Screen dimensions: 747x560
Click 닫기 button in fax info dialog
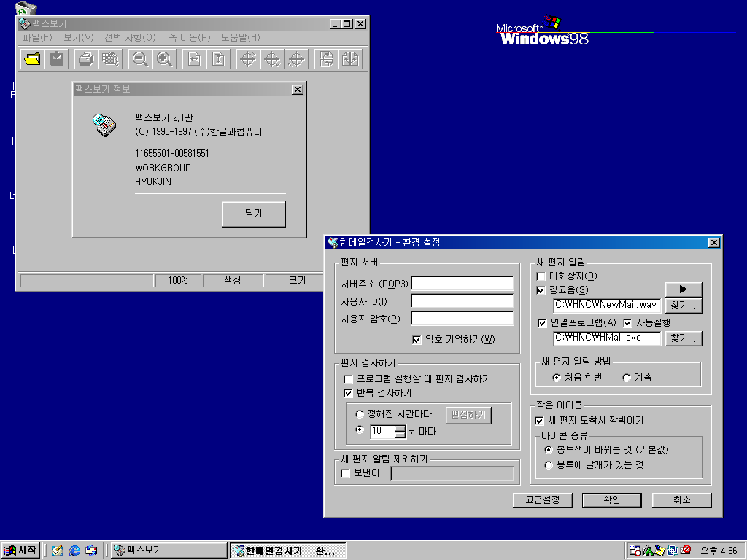tap(254, 214)
